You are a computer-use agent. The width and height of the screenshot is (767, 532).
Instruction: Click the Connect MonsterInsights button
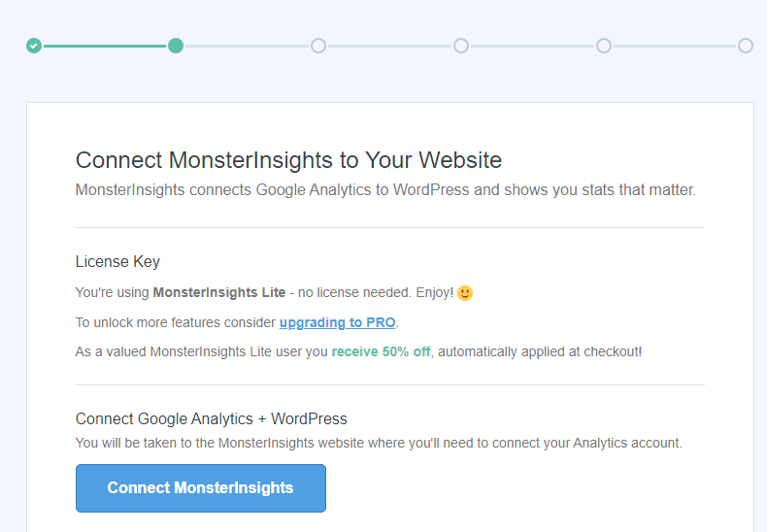[201, 488]
